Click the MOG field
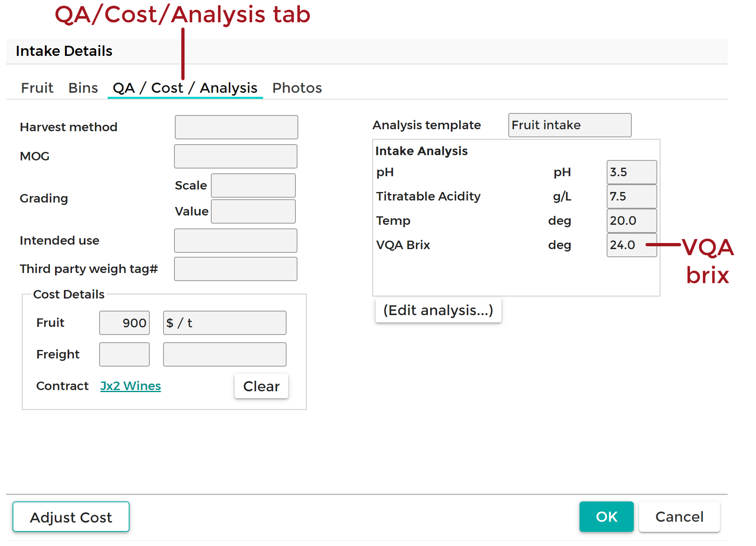The width and height of the screenshot is (756, 546). 236,156
